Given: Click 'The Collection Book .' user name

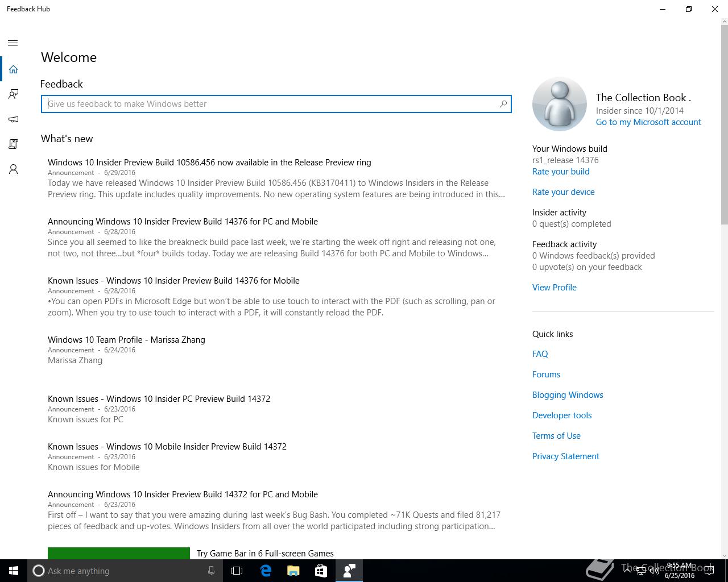Looking at the screenshot, I should tap(643, 98).
